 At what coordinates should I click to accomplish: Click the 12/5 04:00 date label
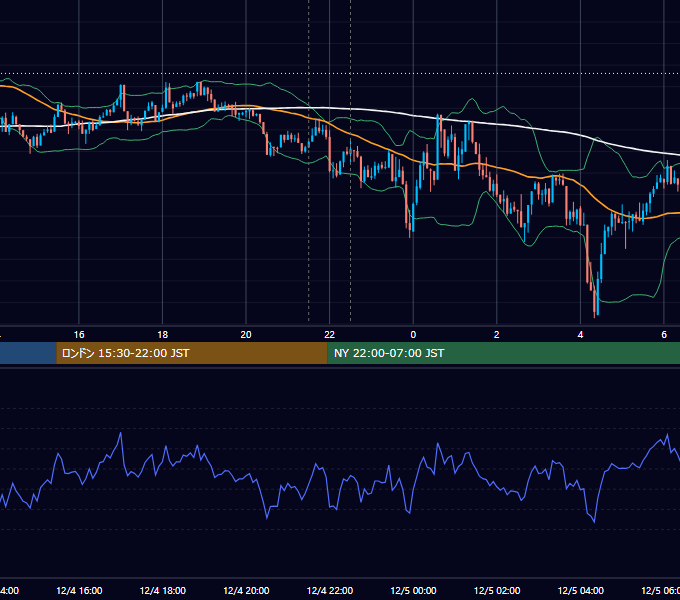[581, 590]
